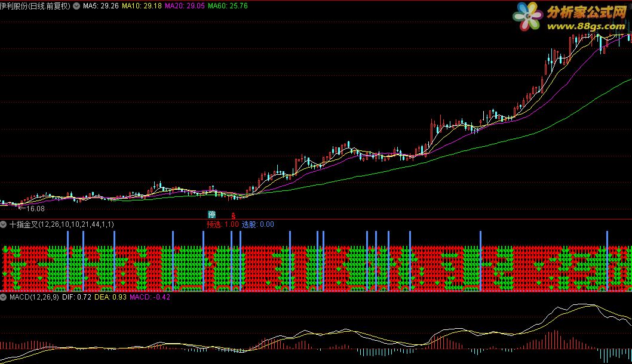Open the dropdown next to 伊利股份 title
The width and height of the screenshot is (632, 364).
point(76,6)
